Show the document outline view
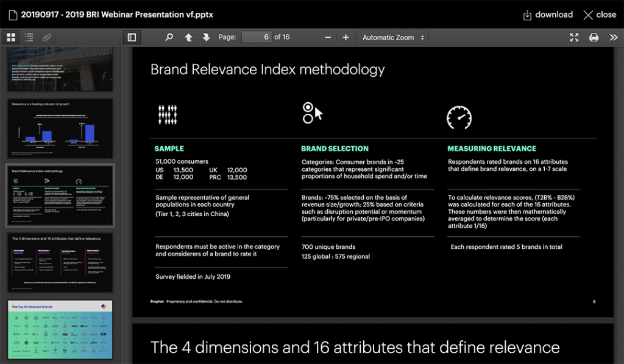Screen dimensions: 624x364 [29, 37]
